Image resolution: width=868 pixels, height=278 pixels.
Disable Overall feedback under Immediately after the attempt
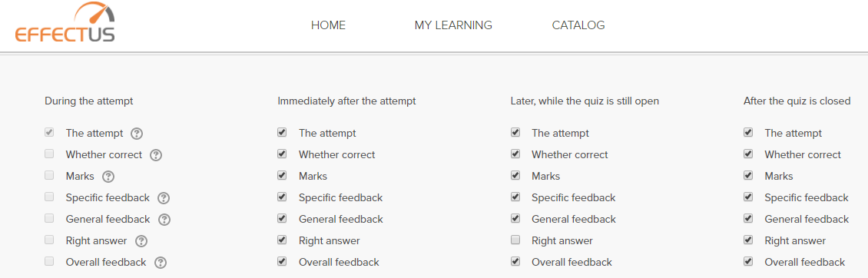pyautogui.click(x=283, y=261)
